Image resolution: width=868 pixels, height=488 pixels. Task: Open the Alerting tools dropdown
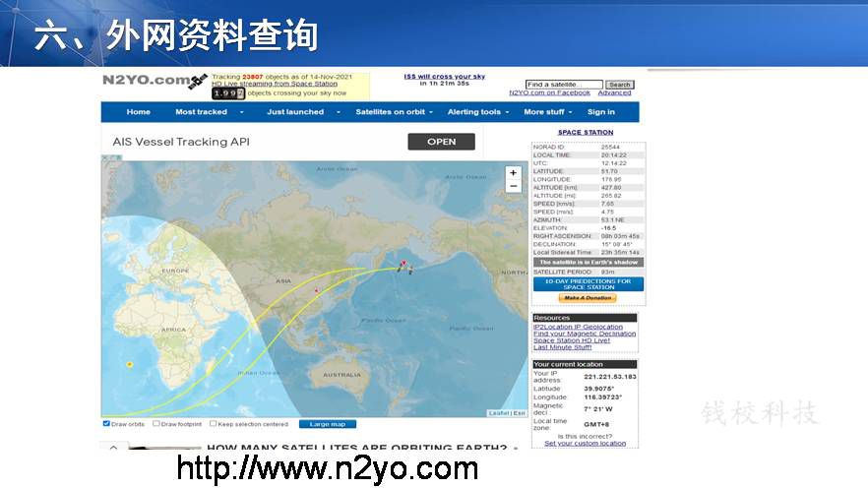point(477,112)
